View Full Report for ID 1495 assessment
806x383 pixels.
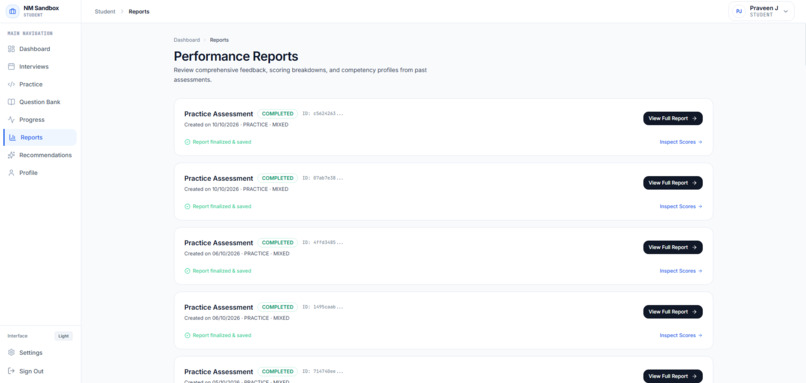(672, 312)
